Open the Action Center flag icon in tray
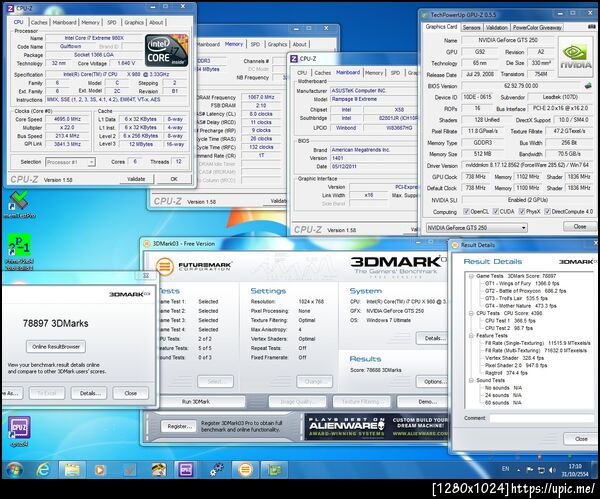Screen dimensions: 600x499 coord(530,470)
